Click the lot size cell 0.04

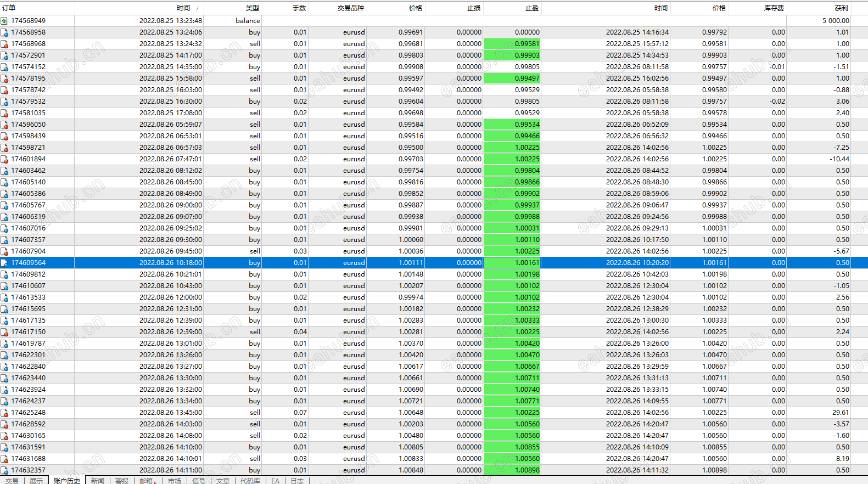(x=300, y=332)
